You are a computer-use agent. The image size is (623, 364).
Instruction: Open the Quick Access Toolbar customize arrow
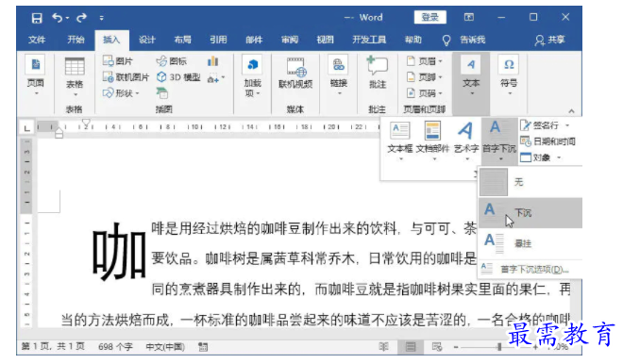(x=102, y=18)
